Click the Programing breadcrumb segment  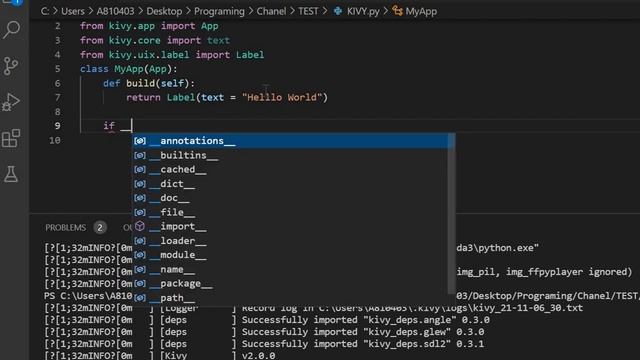point(219,11)
